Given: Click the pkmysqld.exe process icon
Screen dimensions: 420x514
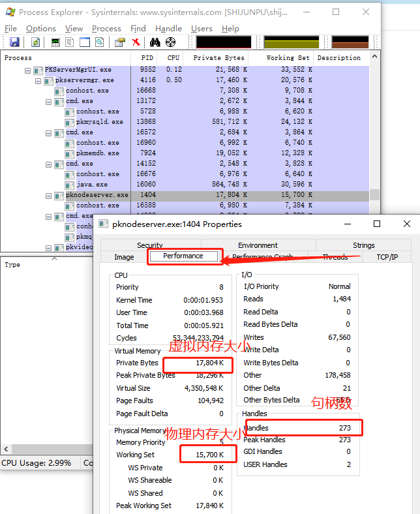Looking at the screenshot, I should coord(70,122).
